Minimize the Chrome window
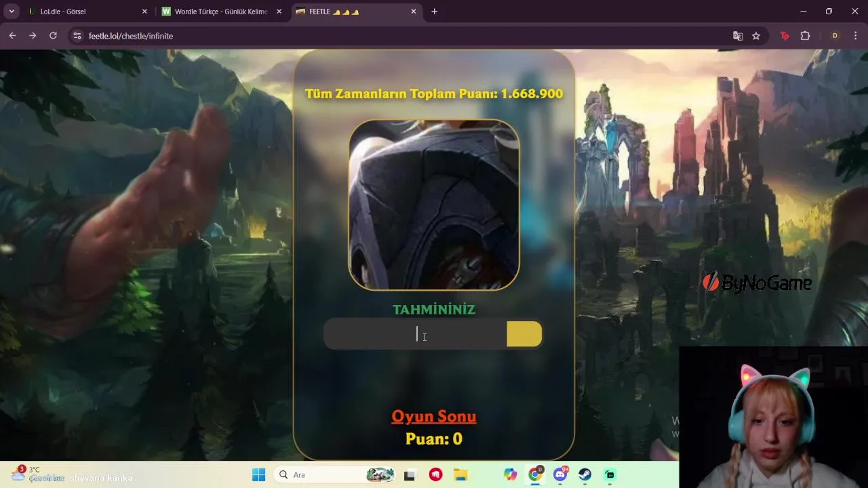868x488 pixels. [803, 12]
